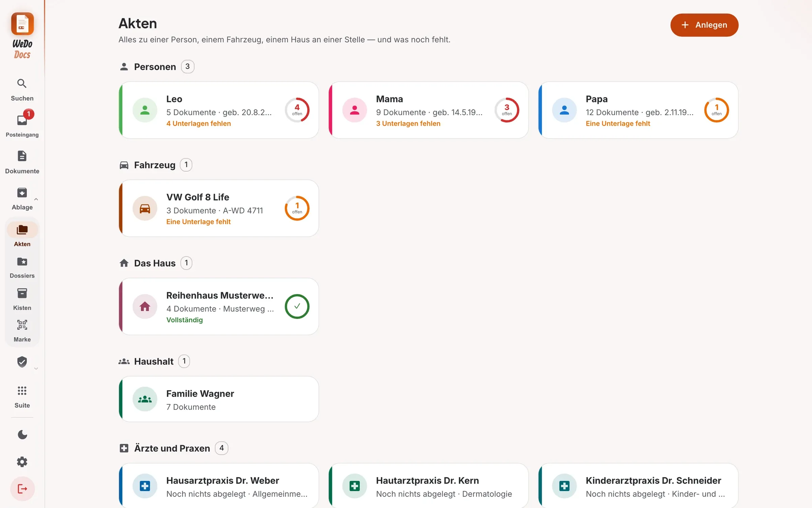The image size is (812, 508).
Task: Click the VW Golf car icon
Action: pyautogui.click(x=145, y=208)
